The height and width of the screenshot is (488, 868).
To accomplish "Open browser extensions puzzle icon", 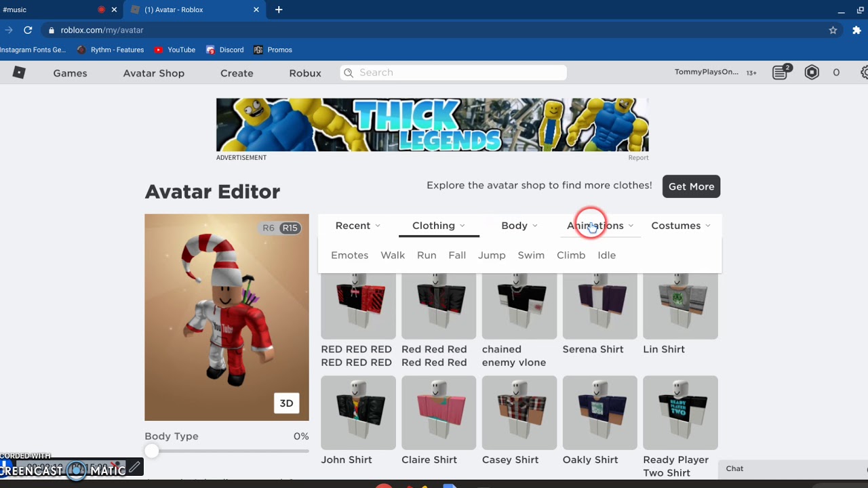I will point(856,30).
